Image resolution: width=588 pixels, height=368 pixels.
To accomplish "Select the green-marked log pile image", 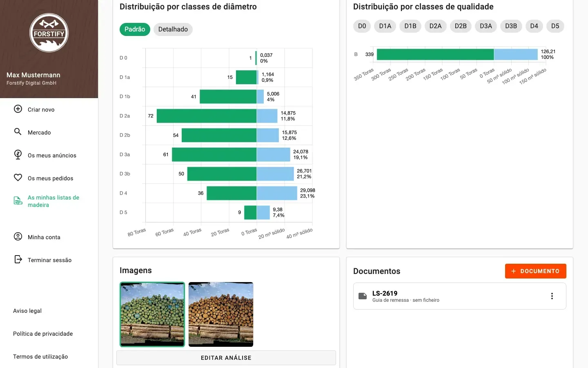I will pos(152,314).
